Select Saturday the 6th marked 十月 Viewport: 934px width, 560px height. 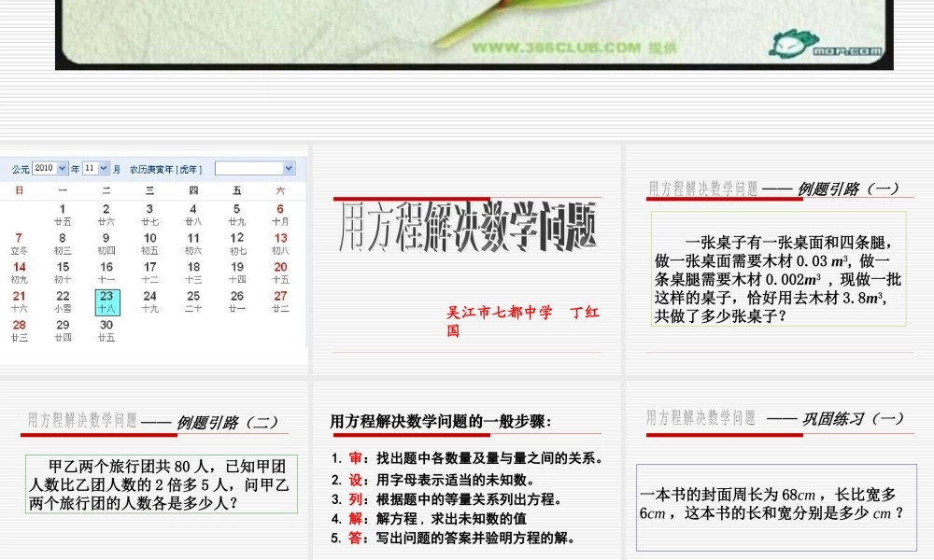(x=280, y=215)
